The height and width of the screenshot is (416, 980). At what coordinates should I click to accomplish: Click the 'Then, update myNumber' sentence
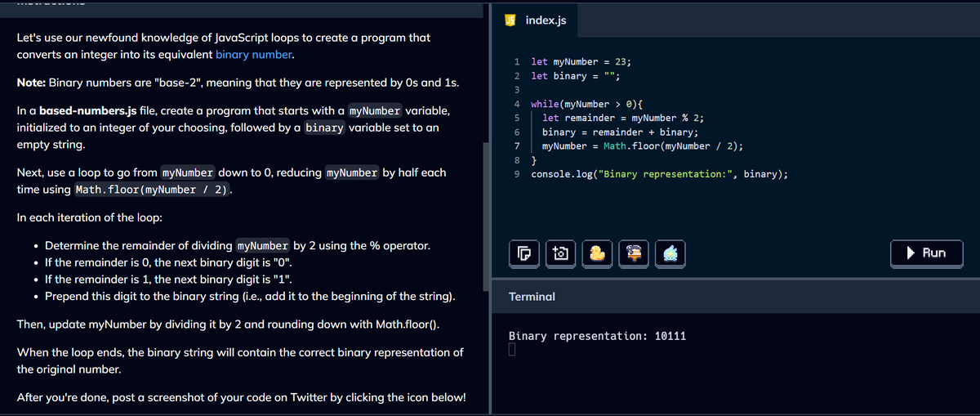pos(229,324)
